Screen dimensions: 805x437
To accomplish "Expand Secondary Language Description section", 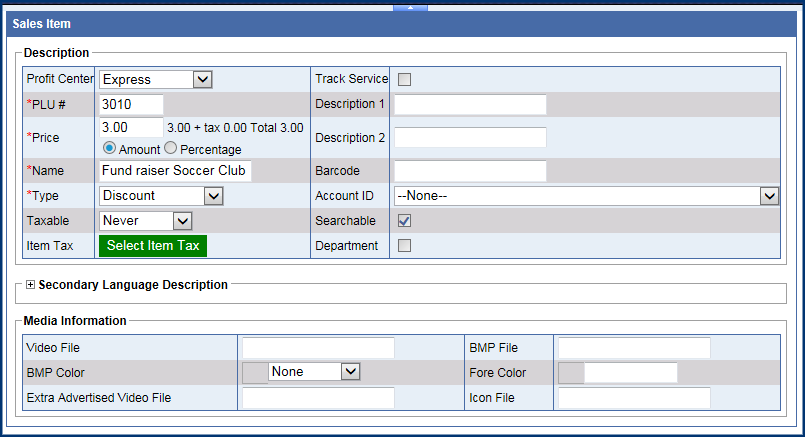I will 30,285.
